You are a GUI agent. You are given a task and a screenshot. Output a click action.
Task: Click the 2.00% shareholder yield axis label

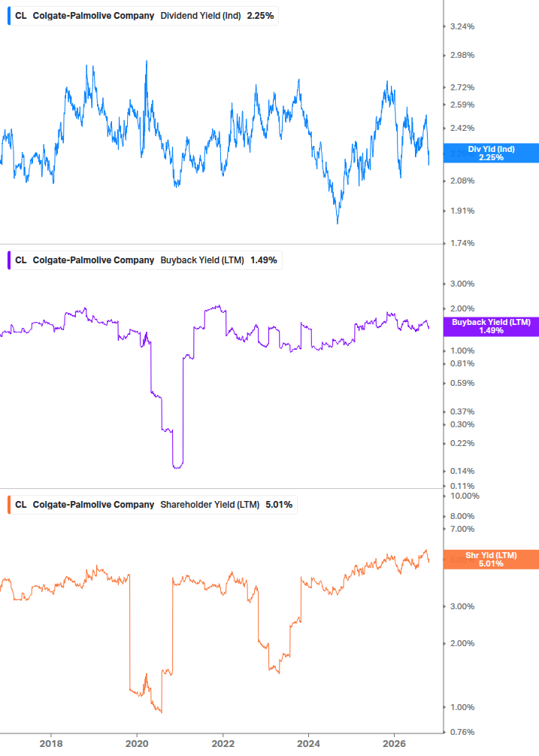click(x=462, y=643)
